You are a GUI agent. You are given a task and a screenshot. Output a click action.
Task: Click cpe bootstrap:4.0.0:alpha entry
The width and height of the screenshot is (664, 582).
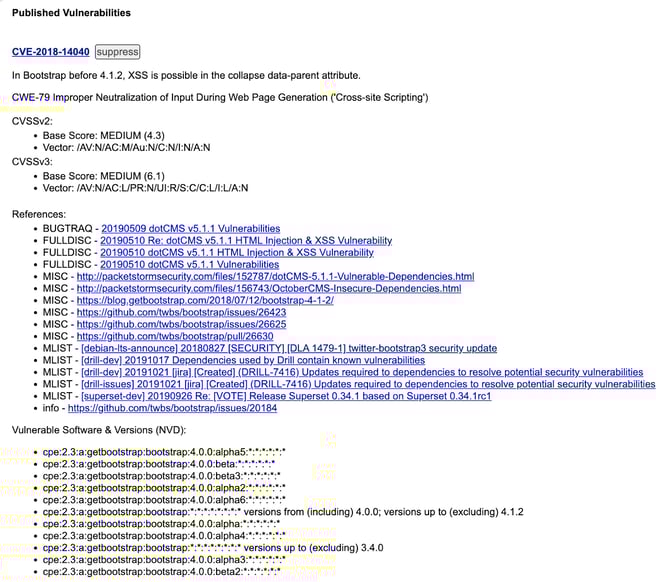pos(161,524)
